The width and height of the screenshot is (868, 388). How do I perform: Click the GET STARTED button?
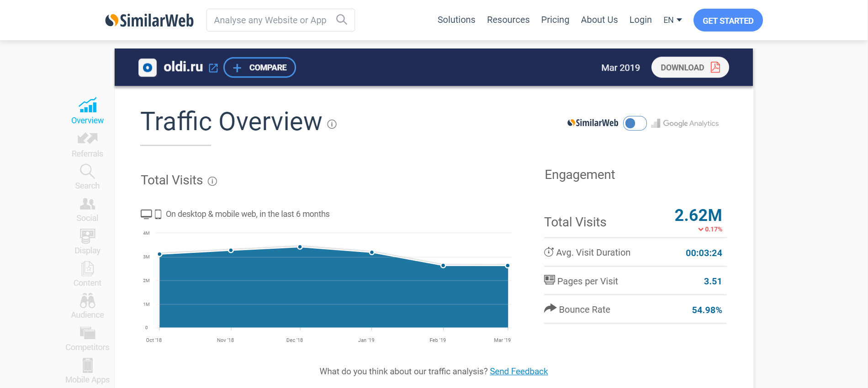pyautogui.click(x=728, y=21)
